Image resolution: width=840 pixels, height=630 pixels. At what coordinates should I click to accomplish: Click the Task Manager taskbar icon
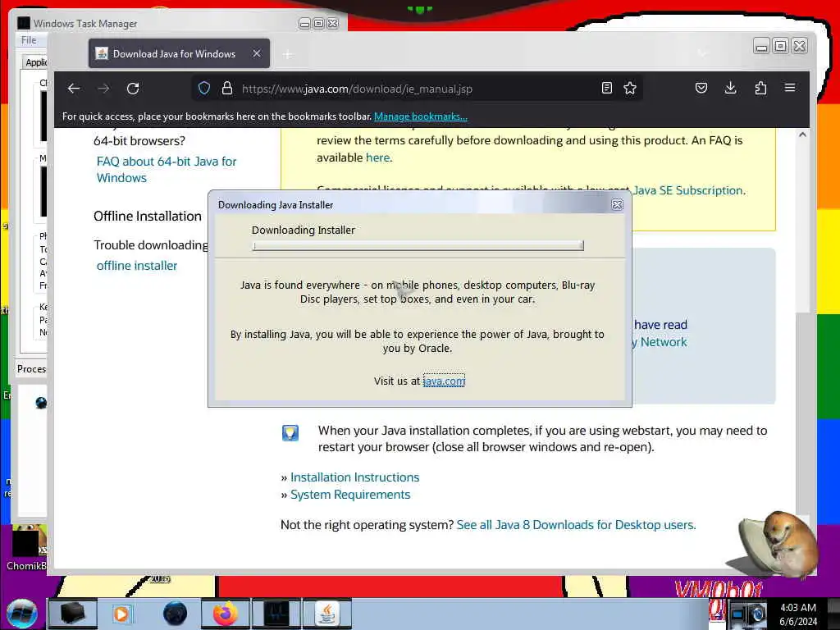[276, 614]
